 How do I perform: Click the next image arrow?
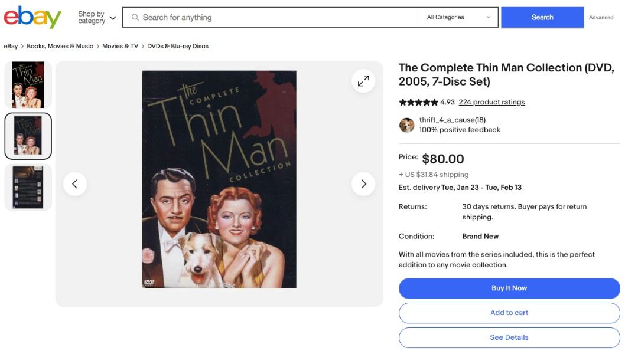363,183
